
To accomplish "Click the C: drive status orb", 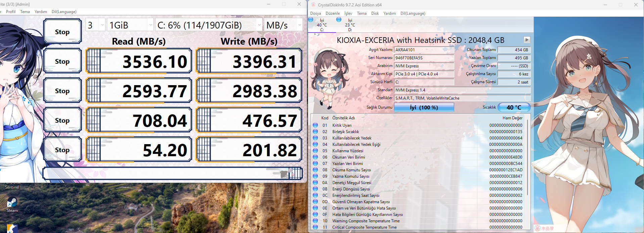I will pos(311,20).
